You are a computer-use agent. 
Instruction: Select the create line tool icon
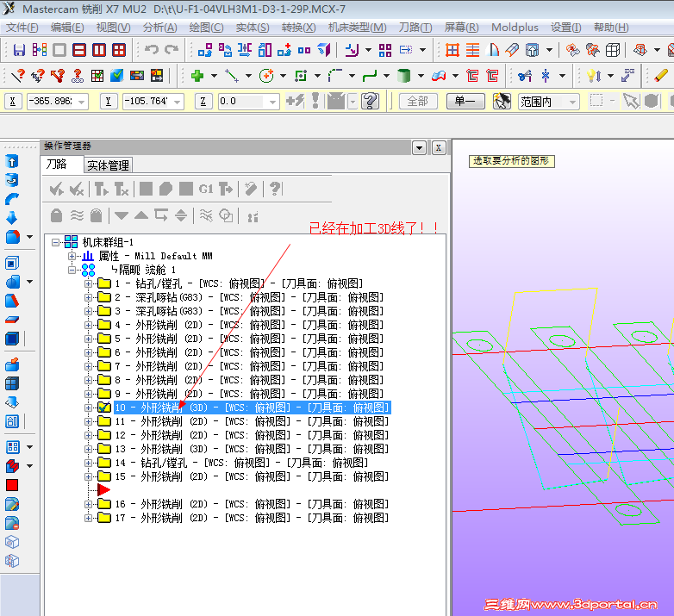pos(232,76)
